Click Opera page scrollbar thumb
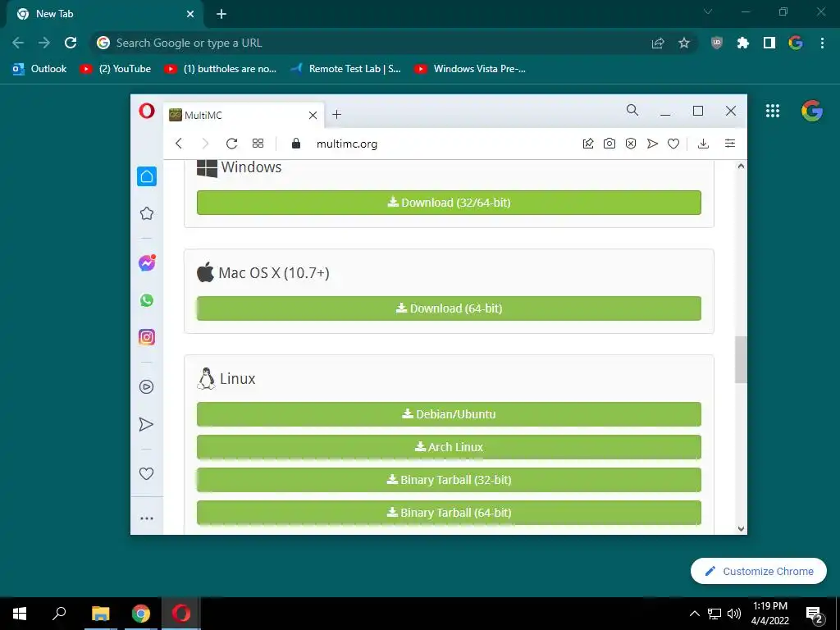The width and height of the screenshot is (840, 630). [x=741, y=359]
